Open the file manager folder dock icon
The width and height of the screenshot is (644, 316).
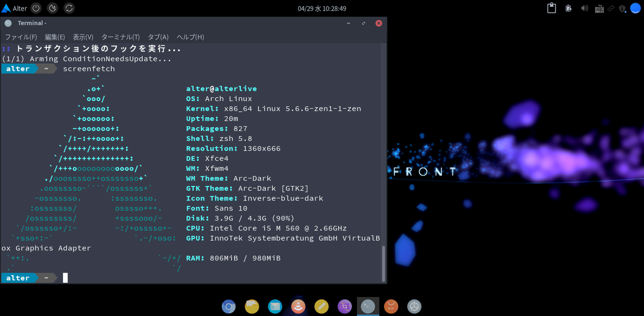click(252, 306)
